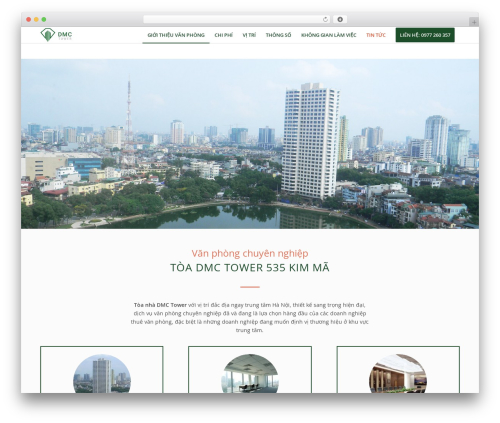Open the Thông Số menu item
Image resolution: width=500 pixels, height=423 pixels.
[x=278, y=35]
